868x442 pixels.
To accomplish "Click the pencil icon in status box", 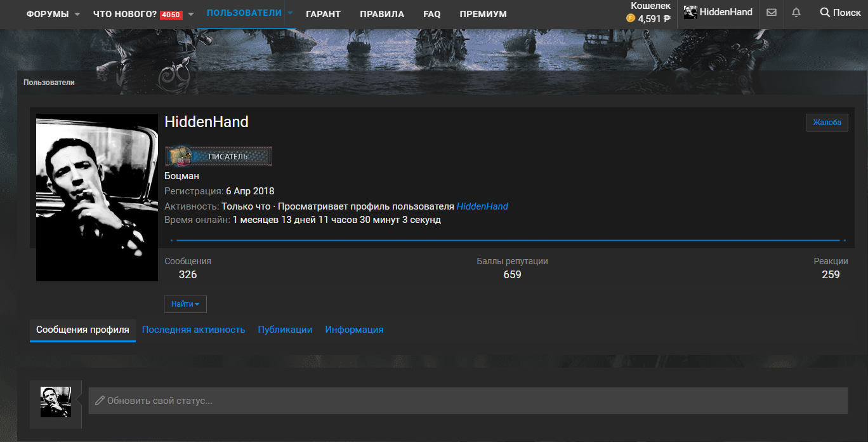I will [100, 401].
